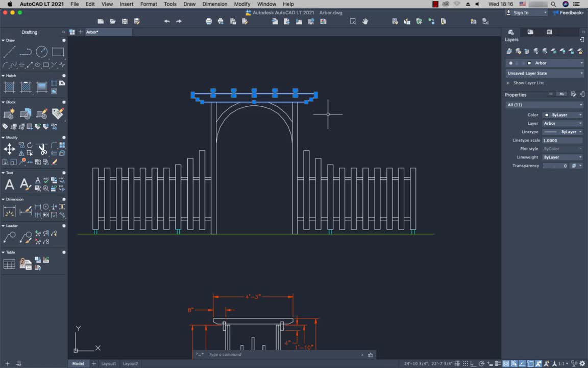Open the Plot icon in the top toolbar
588x368 pixels.
pyautogui.click(x=209, y=21)
